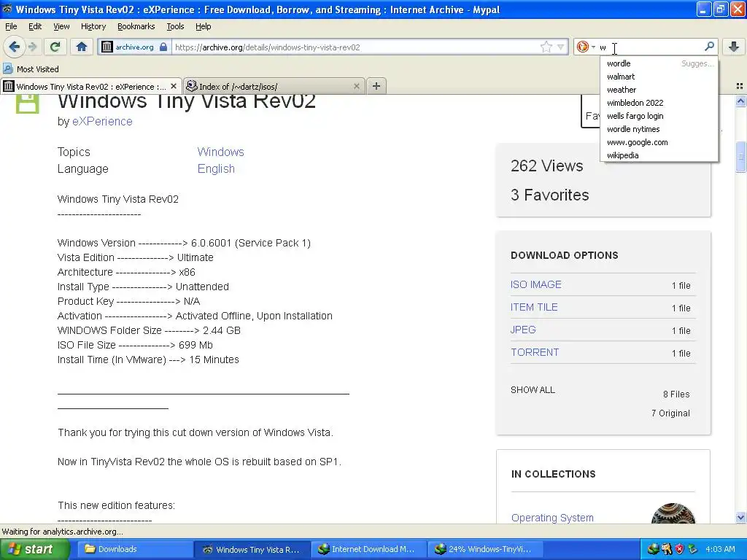Go back with the Back arrow button
Viewport: 747px width, 560px height.
[x=15, y=47]
